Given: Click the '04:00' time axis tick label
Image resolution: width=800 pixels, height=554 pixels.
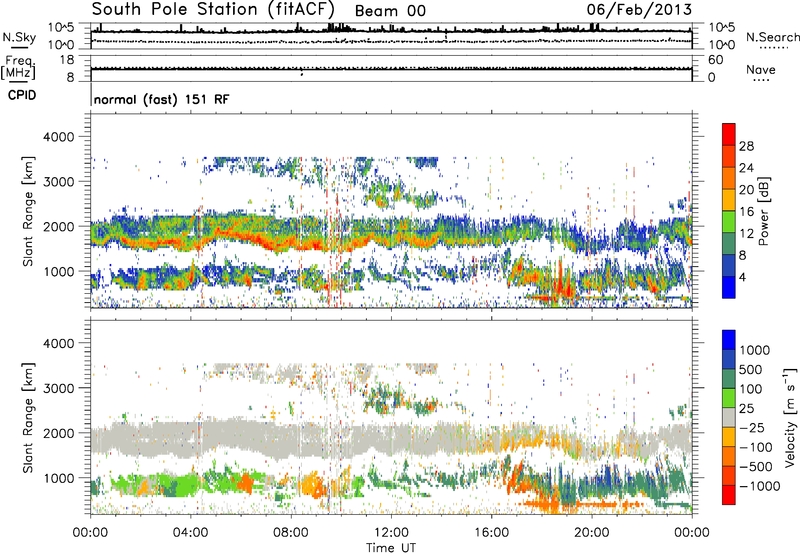Looking at the screenshot, I should tap(191, 533).
